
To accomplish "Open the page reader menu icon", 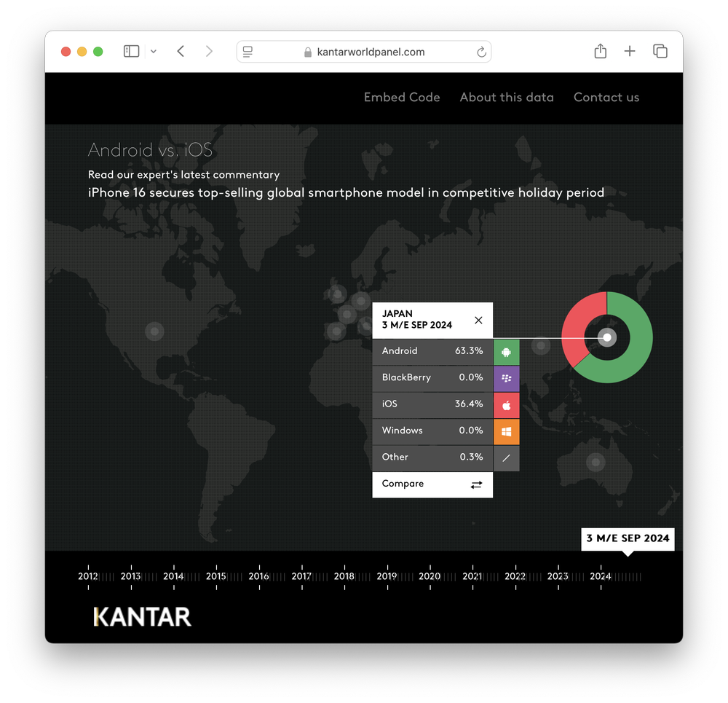I will [x=248, y=52].
